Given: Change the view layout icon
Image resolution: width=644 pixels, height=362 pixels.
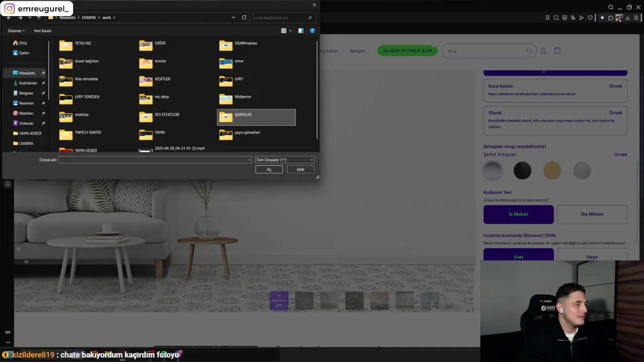Looking at the screenshot, I should [x=284, y=31].
